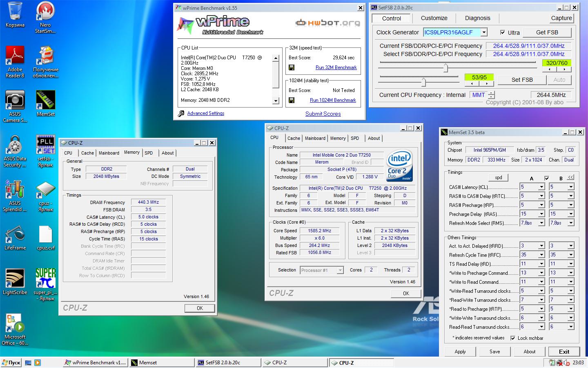Click the Run 1024M Benchmark link
The image size is (588, 368).
[x=333, y=100]
